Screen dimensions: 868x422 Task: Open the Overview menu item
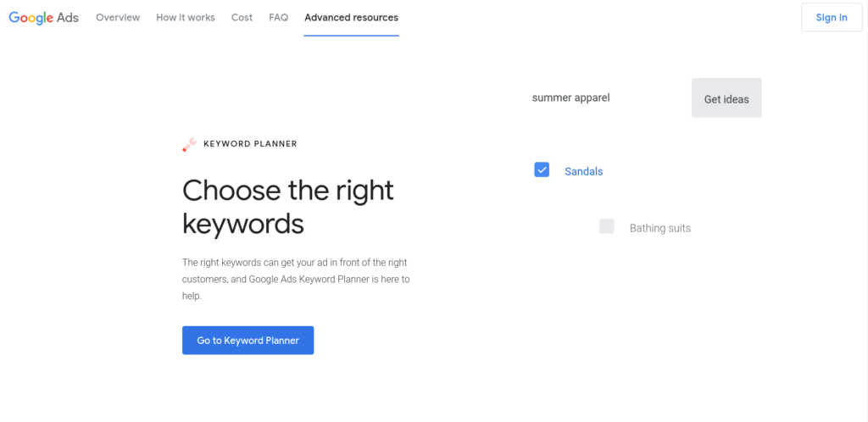[118, 18]
